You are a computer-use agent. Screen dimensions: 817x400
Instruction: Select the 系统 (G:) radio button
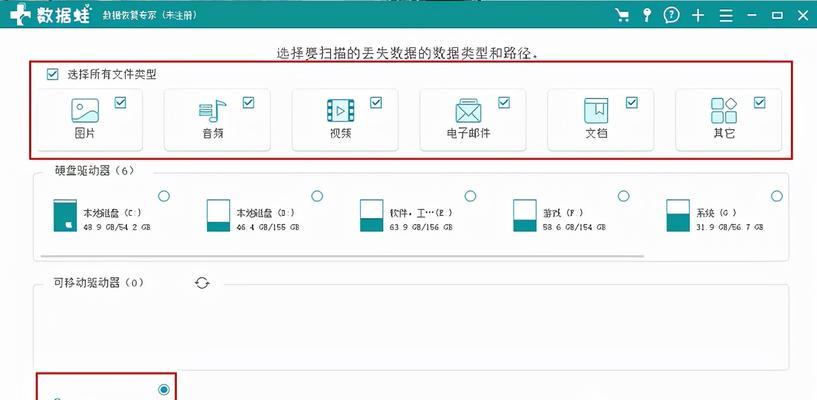click(x=776, y=196)
